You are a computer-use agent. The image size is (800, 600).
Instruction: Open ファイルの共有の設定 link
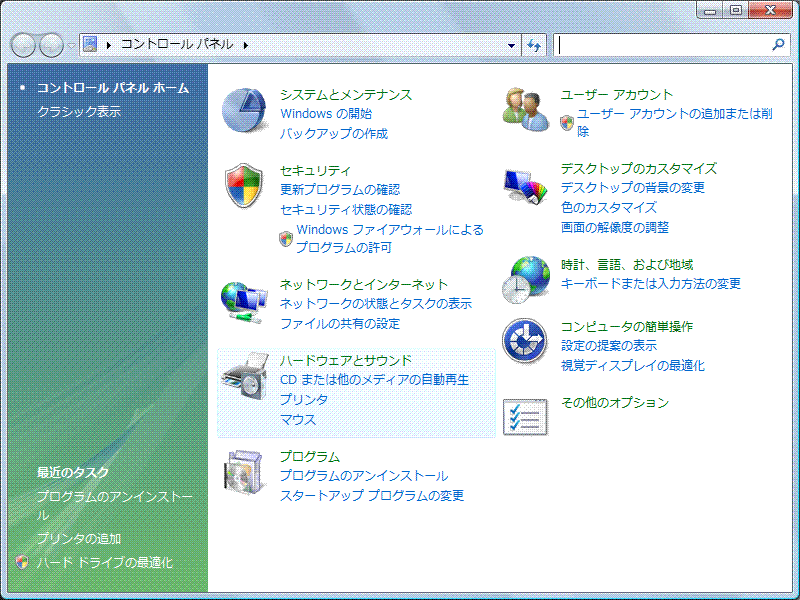coord(340,323)
